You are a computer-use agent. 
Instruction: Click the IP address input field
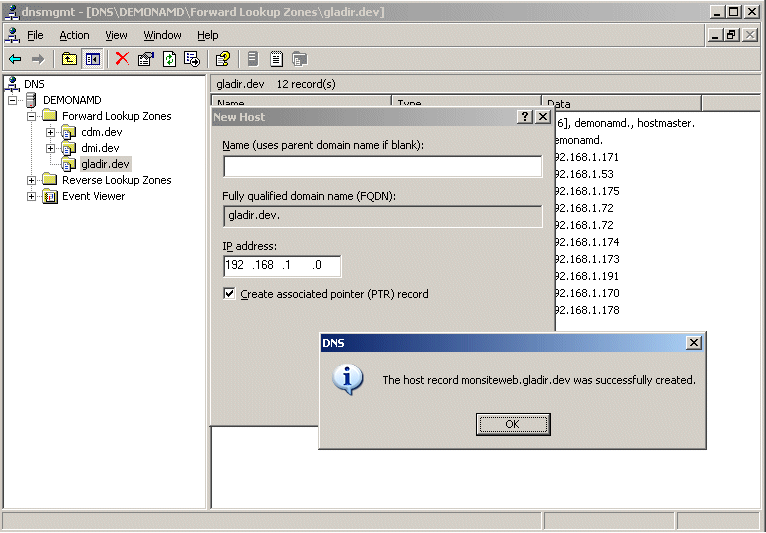point(282,266)
